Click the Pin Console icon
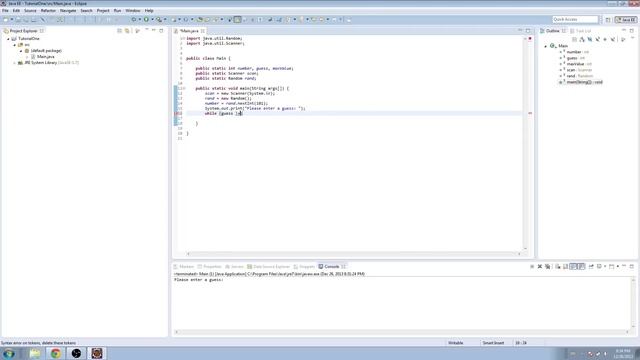 click(x=591, y=267)
